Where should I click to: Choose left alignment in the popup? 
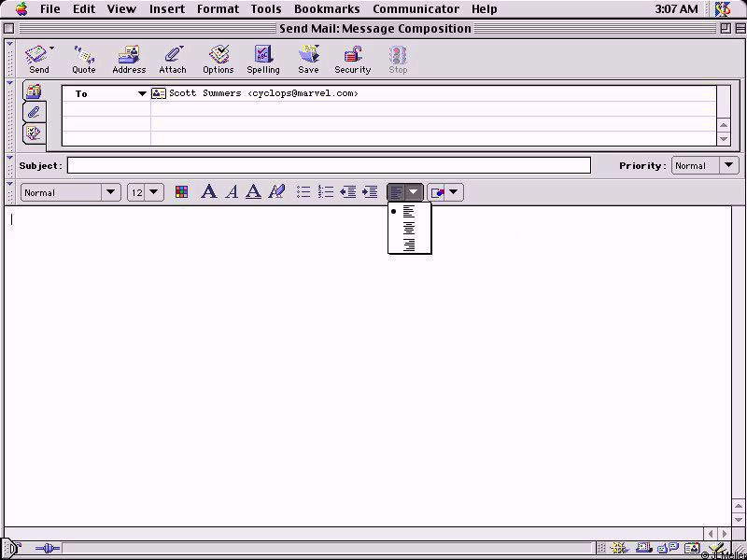[409, 212]
